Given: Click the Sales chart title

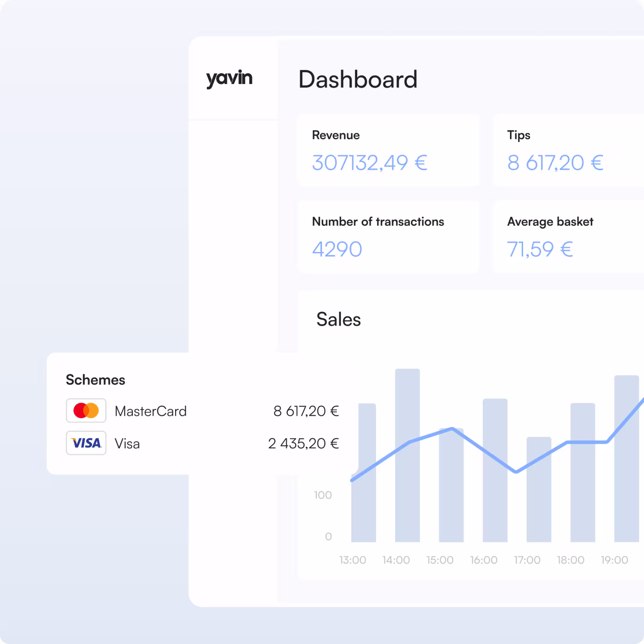Looking at the screenshot, I should click(338, 319).
